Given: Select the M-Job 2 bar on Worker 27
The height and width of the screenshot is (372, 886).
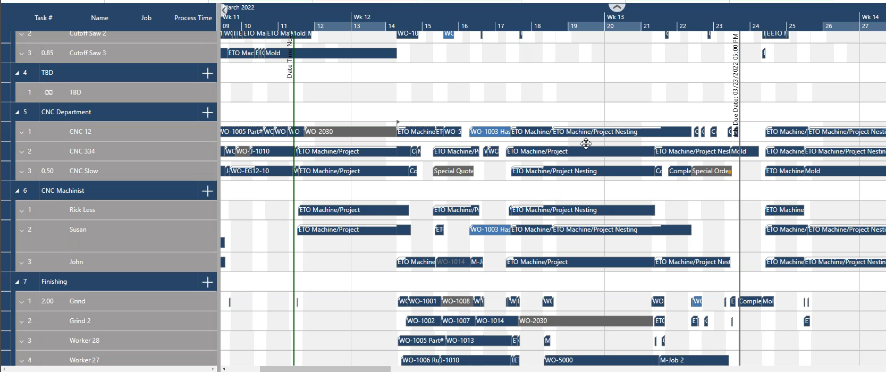Looking at the screenshot, I should coord(694,360).
